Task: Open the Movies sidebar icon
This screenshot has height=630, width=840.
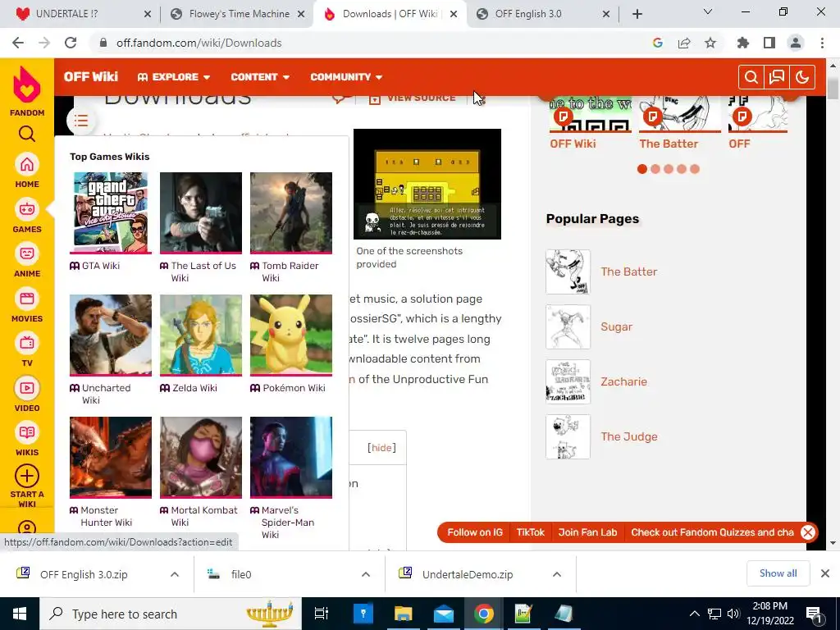Action: (x=27, y=299)
